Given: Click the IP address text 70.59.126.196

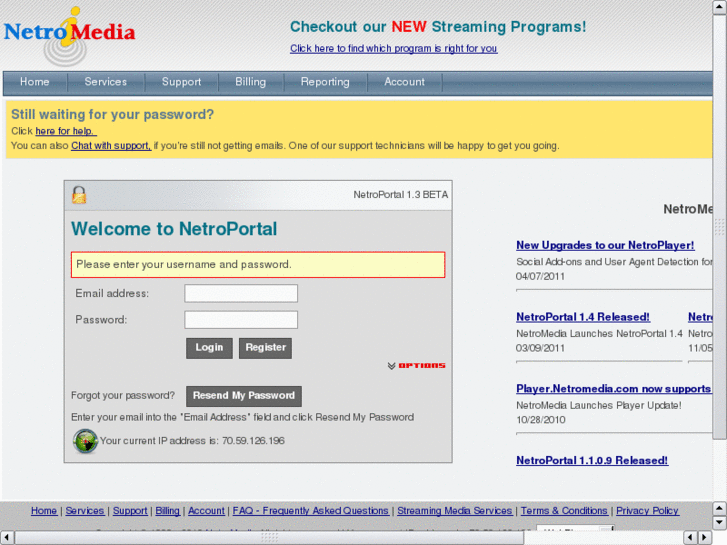Looking at the screenshot, I should (253, 441).
